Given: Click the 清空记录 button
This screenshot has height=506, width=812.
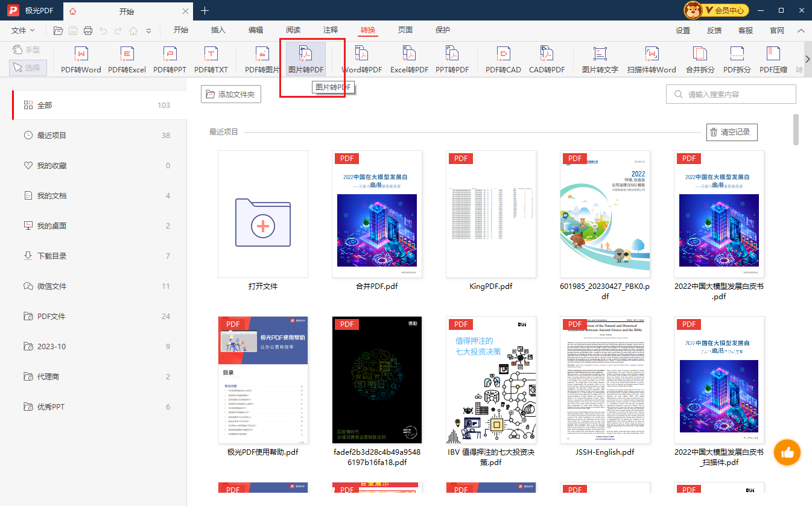Looking at the screenshot, I should (731, 132).
